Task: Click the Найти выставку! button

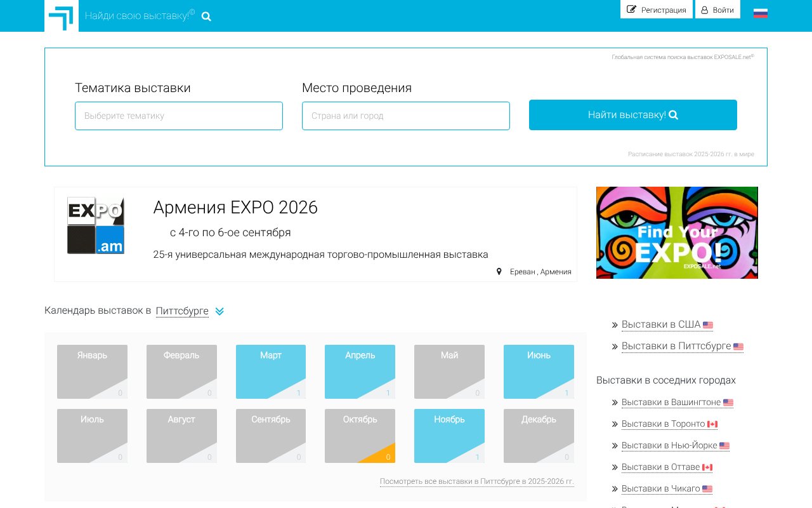Action: click(632, 115)
